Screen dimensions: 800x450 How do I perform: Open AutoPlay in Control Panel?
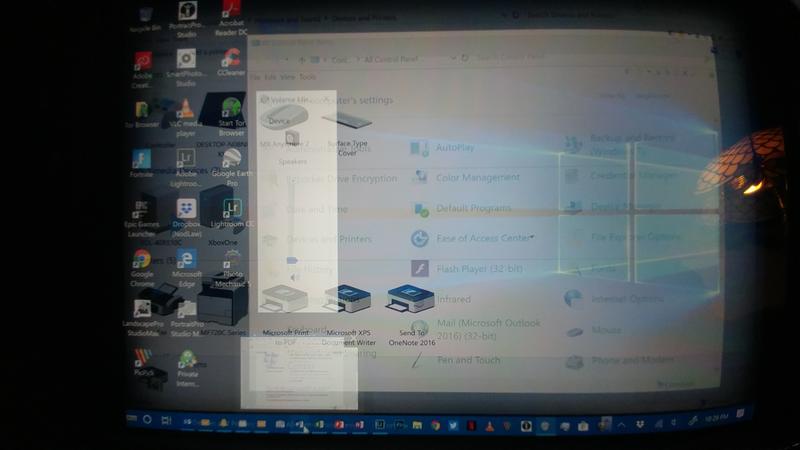[442, 147]
